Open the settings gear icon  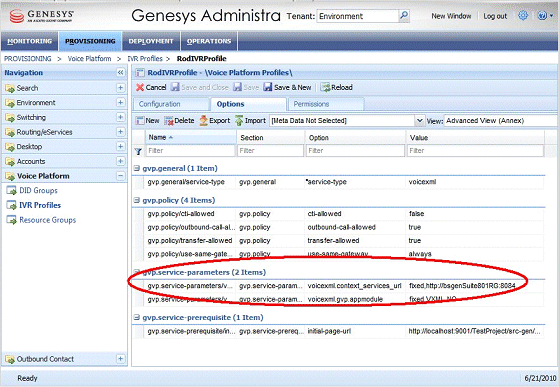[523, 15]
